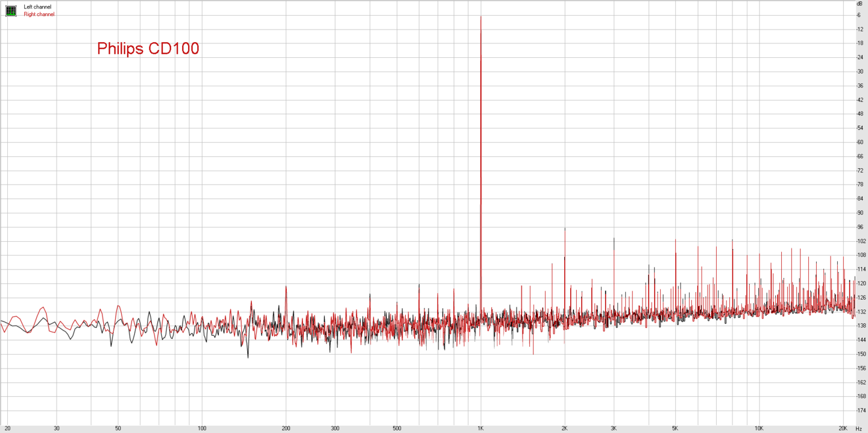Click the 20 Hz frequency axis label
The image size is (868, 433).
coord(7,429)
